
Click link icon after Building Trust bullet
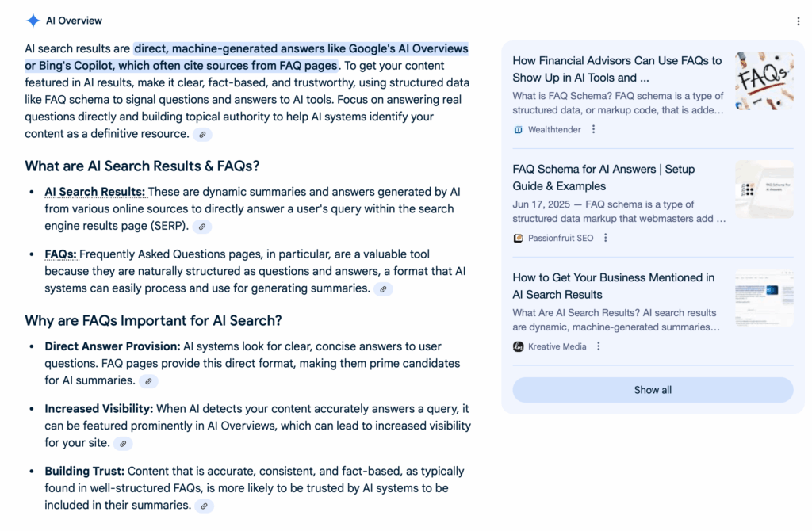[204, 506]
